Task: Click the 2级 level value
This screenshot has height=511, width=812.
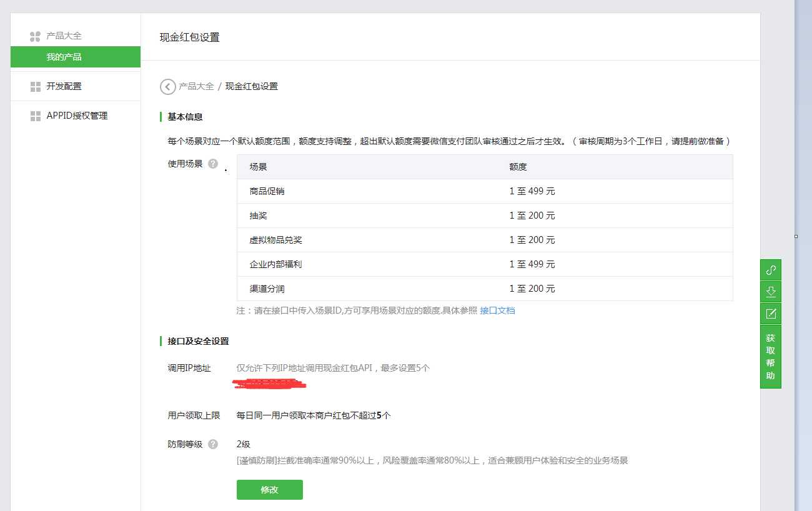Action: click(244, 444)
